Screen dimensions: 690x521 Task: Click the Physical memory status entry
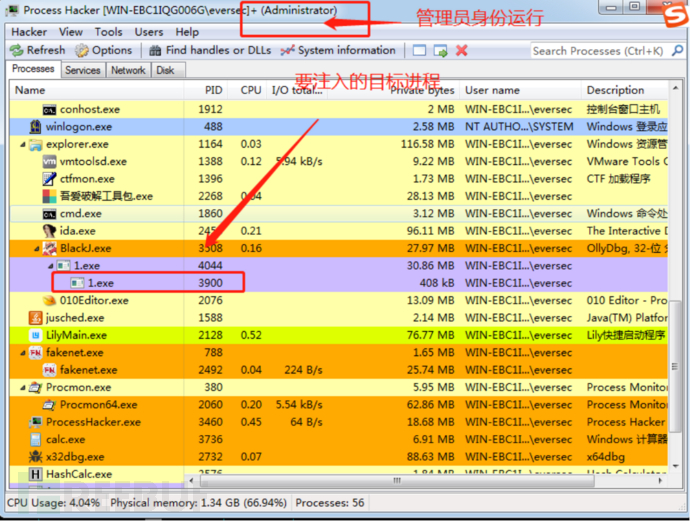coord(198,503)
